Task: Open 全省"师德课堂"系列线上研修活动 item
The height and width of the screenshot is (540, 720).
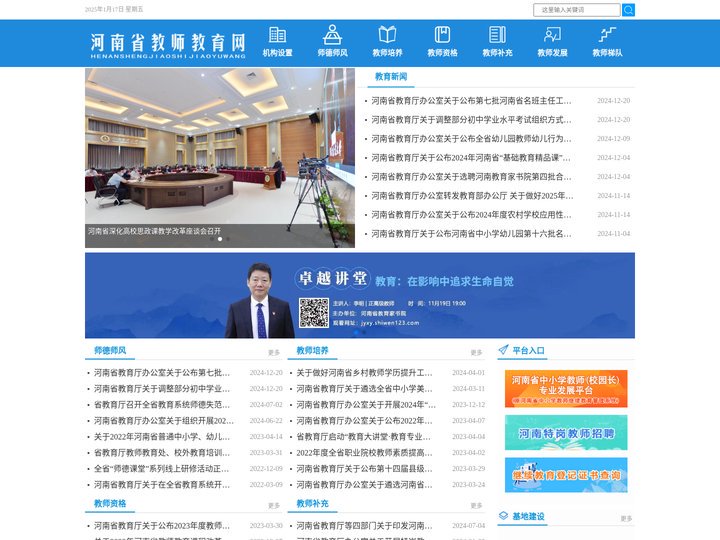Action: click(161, 469)
